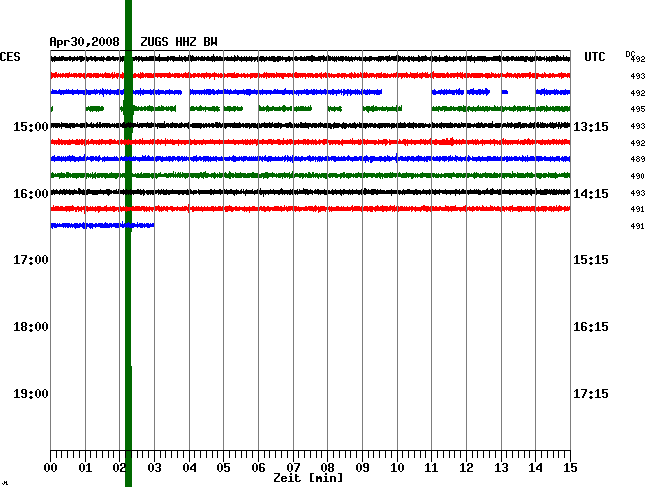650x494 pixels.
Task: Click the 17:15 UTC time label
Action: coord(591,393)
